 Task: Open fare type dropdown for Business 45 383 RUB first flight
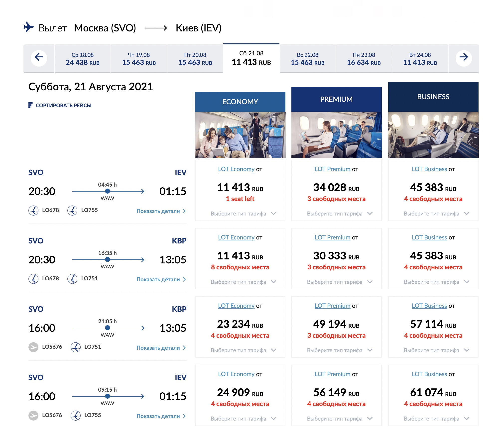click(x=436, y=214)
